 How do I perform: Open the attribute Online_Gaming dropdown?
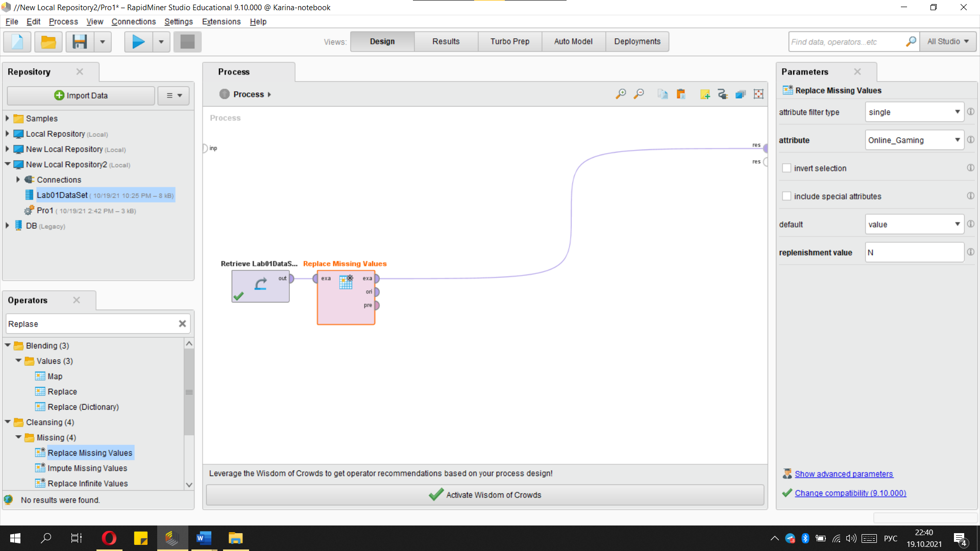[914, 140]
